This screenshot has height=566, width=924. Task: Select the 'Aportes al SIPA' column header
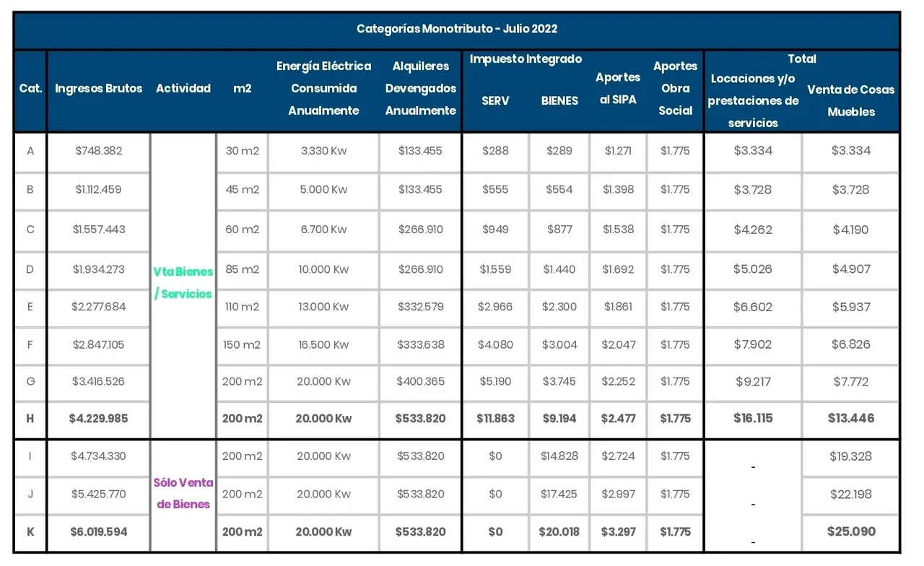click(618, 88)
